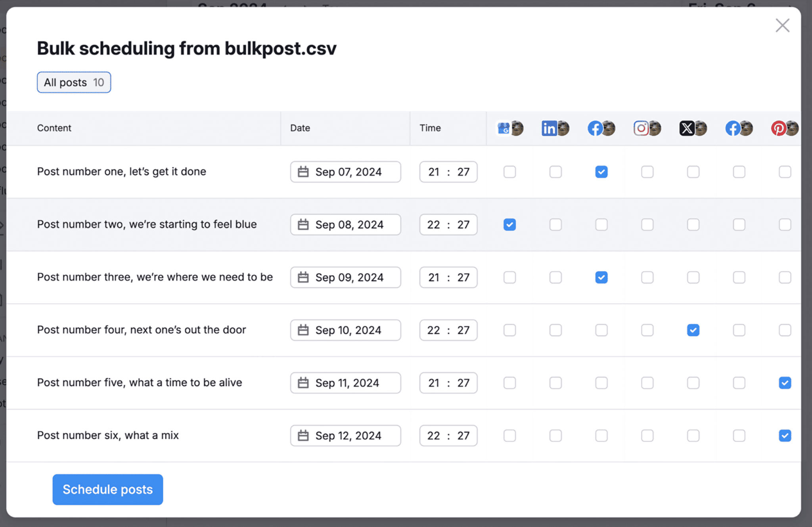This screenshot has width=812, height=527.
Task: Click the Instagram account column icon
Action: pos(647,128)
